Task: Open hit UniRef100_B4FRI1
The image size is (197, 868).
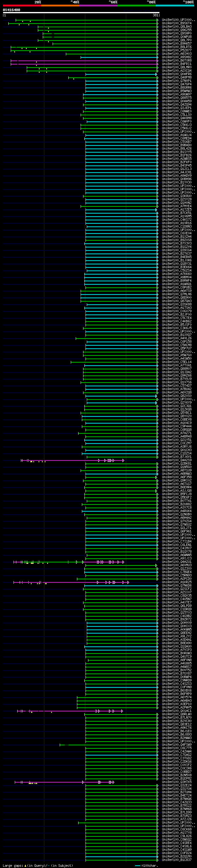Action: tap(176, 64)
